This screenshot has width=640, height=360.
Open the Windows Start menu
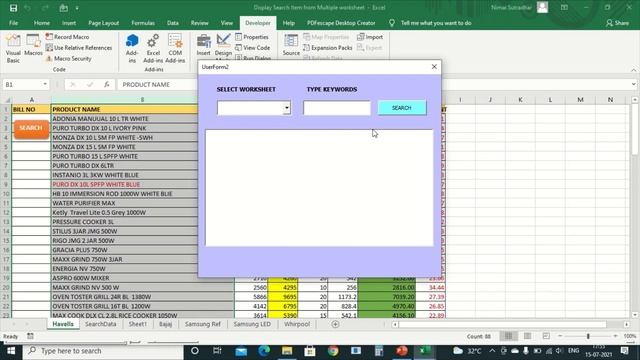[x=11, y=351]
